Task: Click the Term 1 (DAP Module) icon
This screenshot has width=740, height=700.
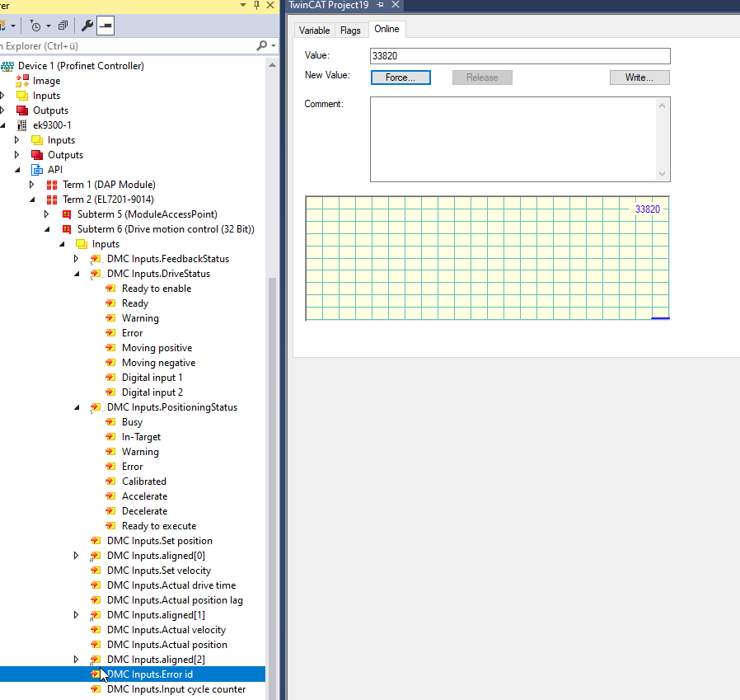Action: 52,185
